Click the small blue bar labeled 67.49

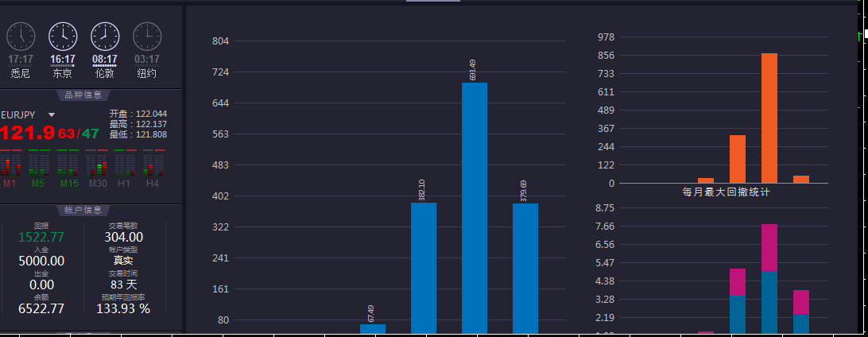tap(373, 329)
